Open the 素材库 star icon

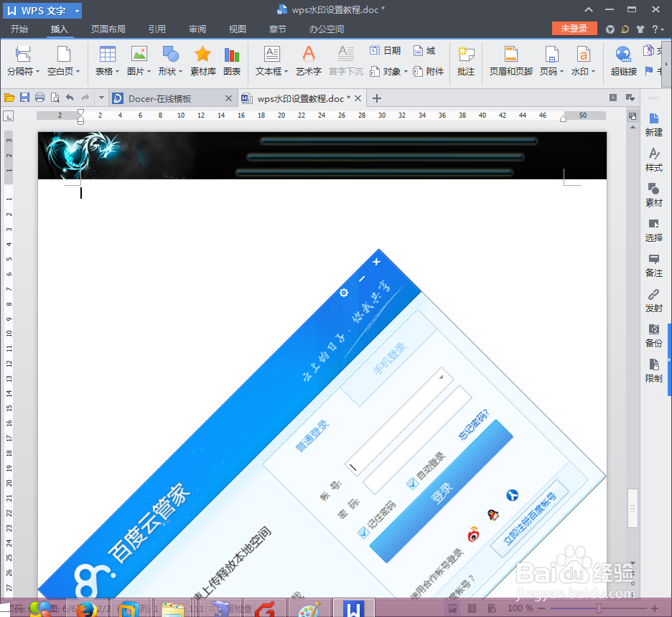pyautogui.click(x=202, y=55)
